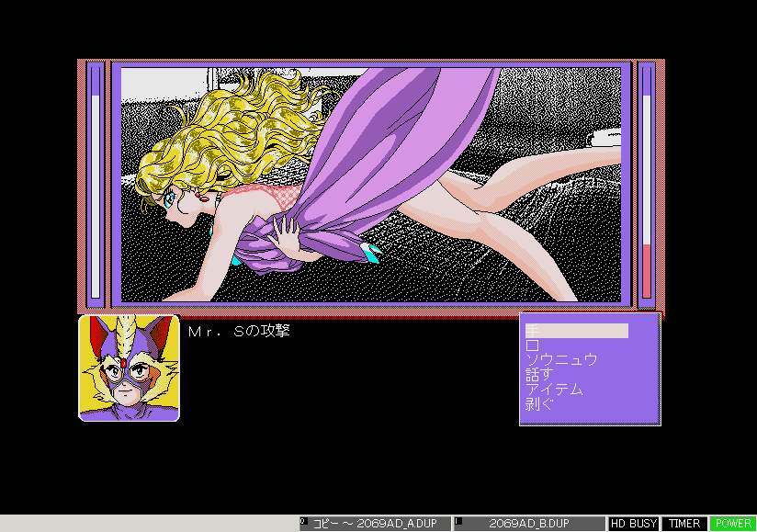Screen dimensions: 757x532
Task: Select the 剥ぐ command
Action: (x=539, y=403)
